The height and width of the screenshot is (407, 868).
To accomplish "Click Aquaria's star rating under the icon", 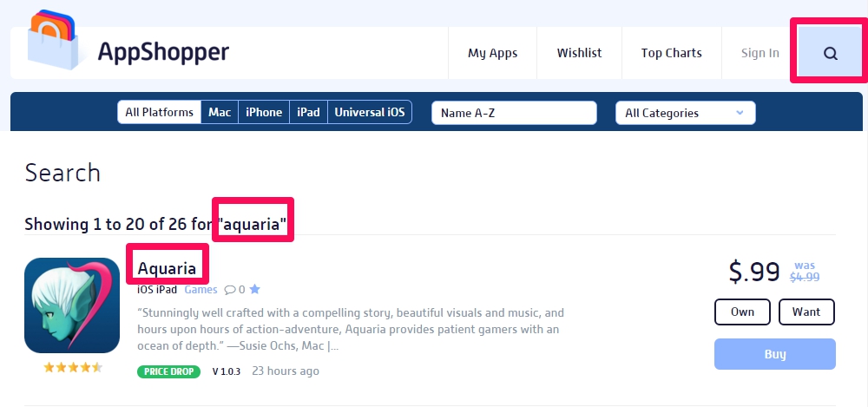I will (73, 367).
